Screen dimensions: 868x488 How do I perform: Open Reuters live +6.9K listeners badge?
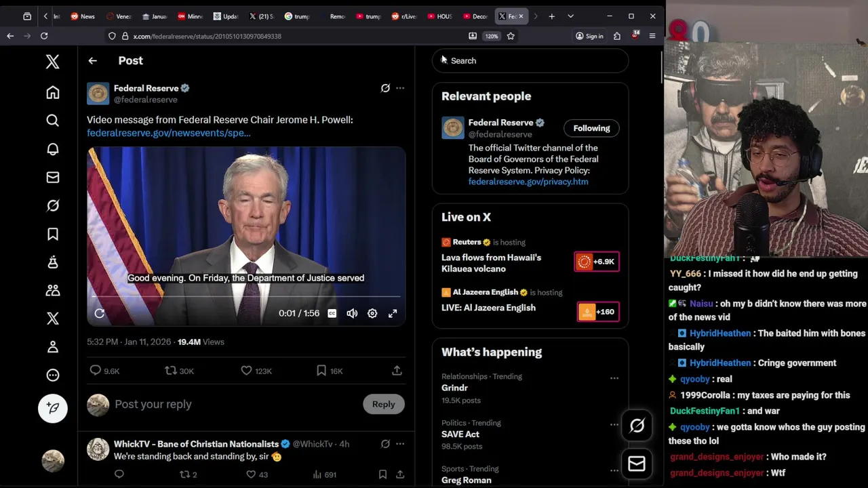pyautogui.click(x=597, y=262)
